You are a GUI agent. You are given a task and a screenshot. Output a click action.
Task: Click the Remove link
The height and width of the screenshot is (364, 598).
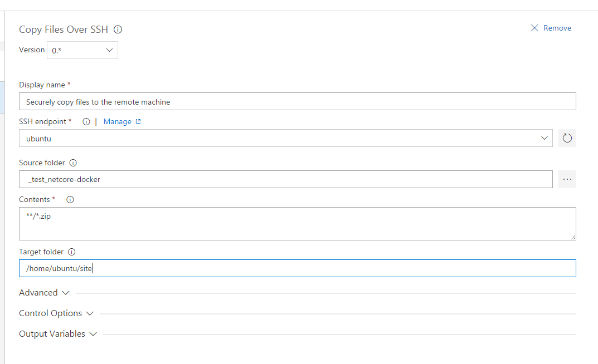click(x=557, y=28)
